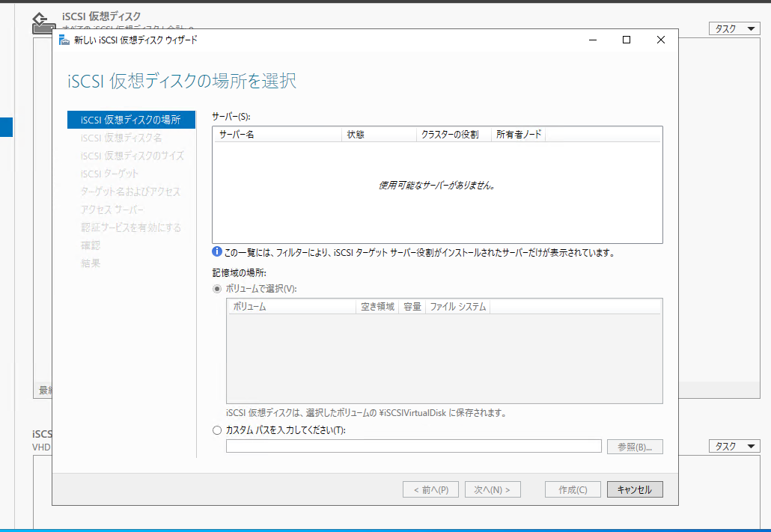Select the iSCSI 仮想ディスクの場所 step
This screenshot has height=532, width=771.
[131, 120]
